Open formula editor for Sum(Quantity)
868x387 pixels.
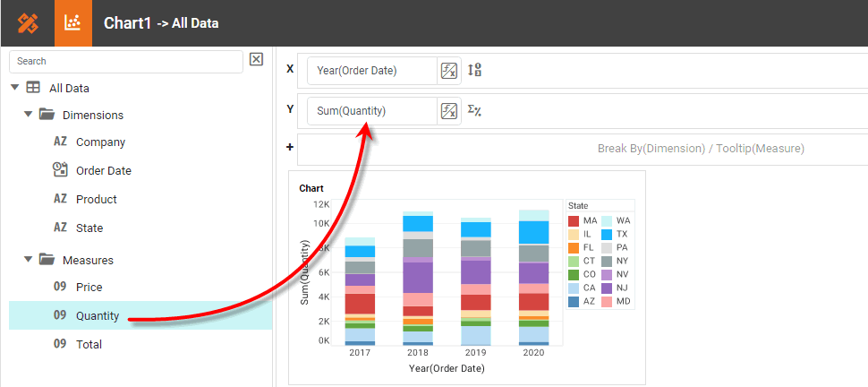[x=449, y=111]
